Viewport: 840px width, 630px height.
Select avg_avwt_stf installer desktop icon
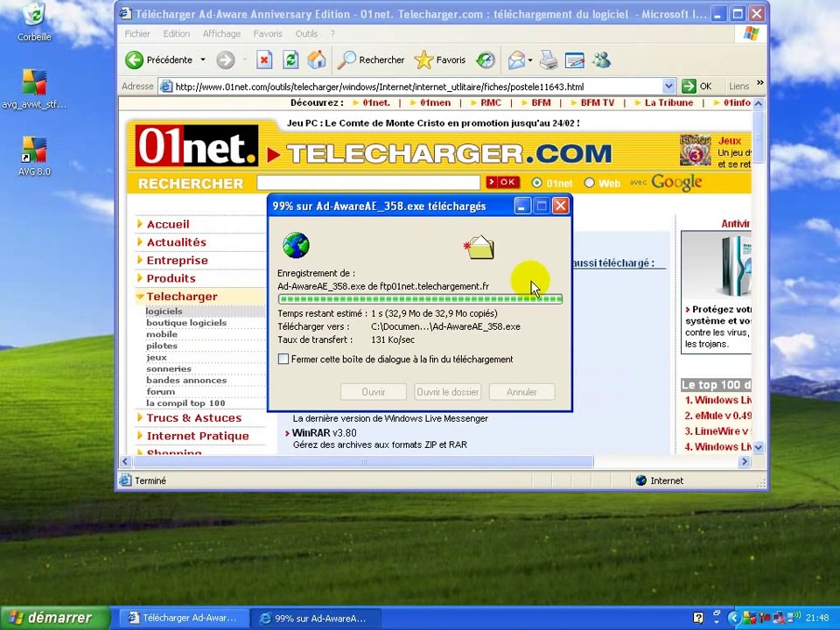click(34, 89)
